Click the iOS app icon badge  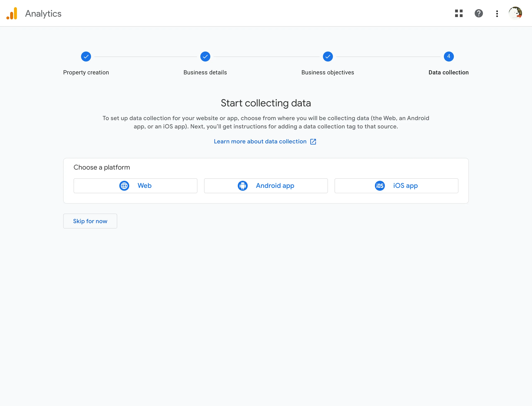379,186
